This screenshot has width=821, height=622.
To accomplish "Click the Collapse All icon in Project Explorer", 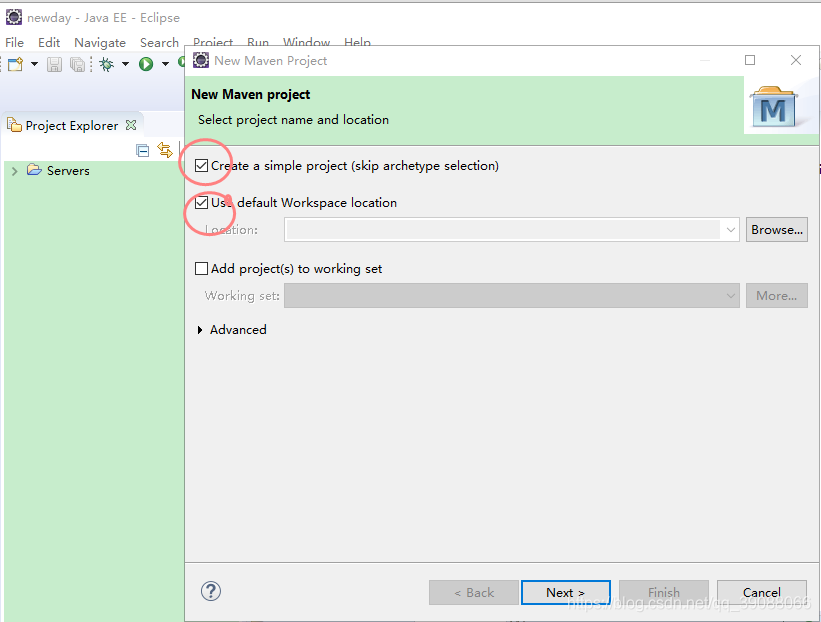I will click(142, 151).
